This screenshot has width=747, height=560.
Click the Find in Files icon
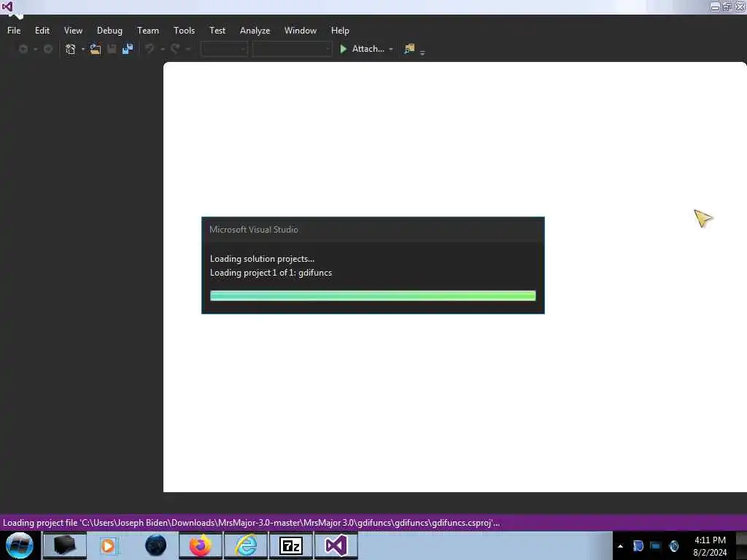[409, 49]
